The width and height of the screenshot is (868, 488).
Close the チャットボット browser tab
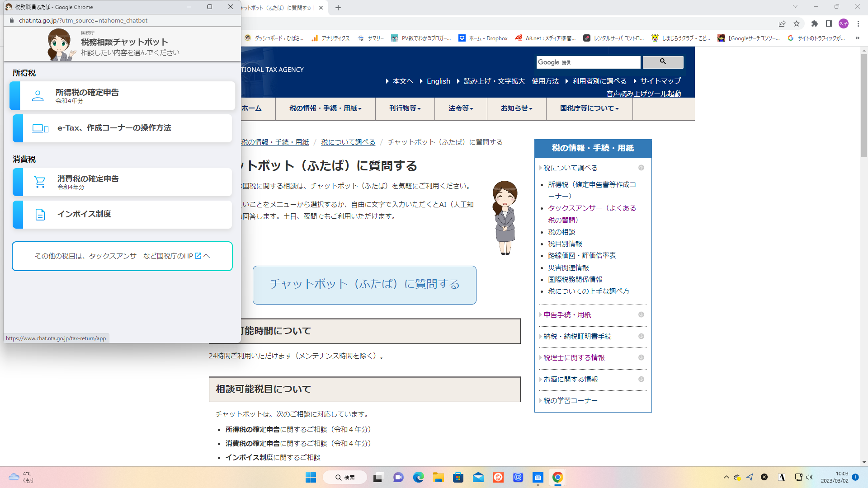[x=321, y=8]
